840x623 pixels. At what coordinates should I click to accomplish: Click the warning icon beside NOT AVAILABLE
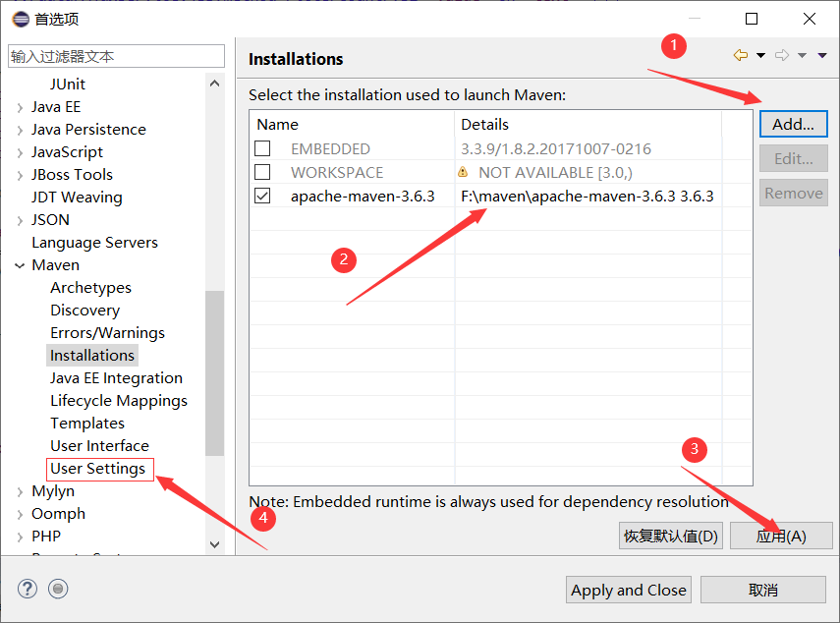click(463, 172)
